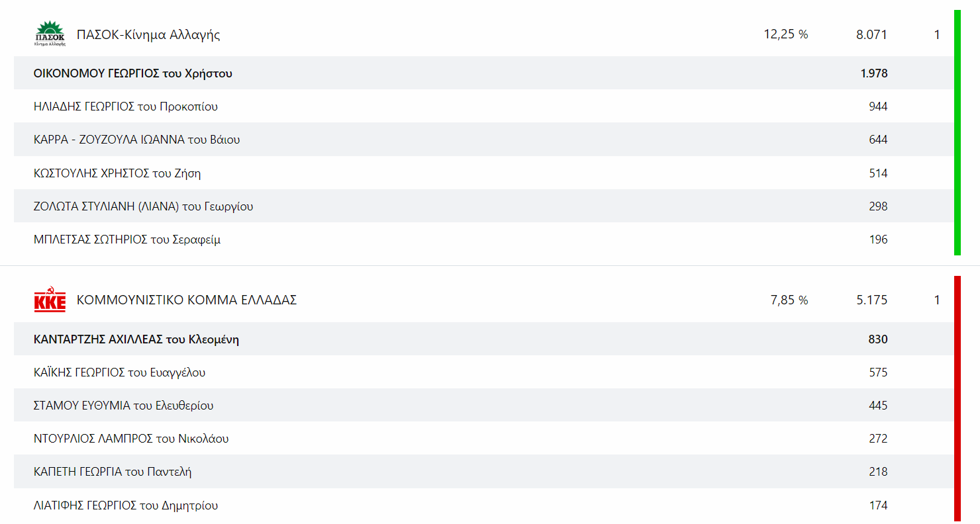The height and width of the screenshot is (524, 980).
Task: Select candidate ΖΟΛΩΤΑ ΣΤΥΛΙΑΝΗ (ΛΙΑΝΑ)
Action: 143,206
